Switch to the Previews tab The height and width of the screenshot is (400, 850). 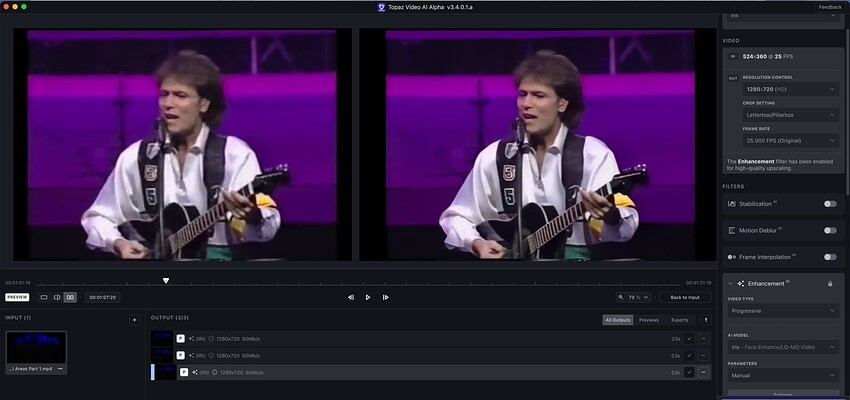coord(648,320)
